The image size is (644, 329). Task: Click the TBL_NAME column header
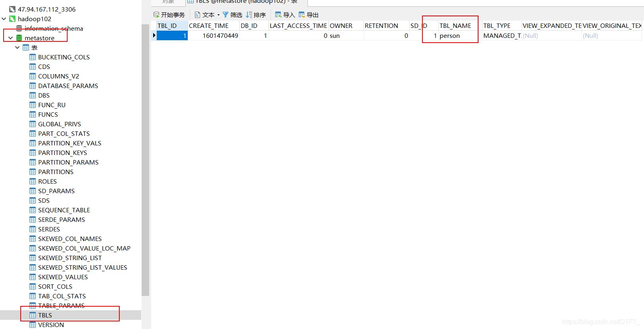tap(455, 25)
